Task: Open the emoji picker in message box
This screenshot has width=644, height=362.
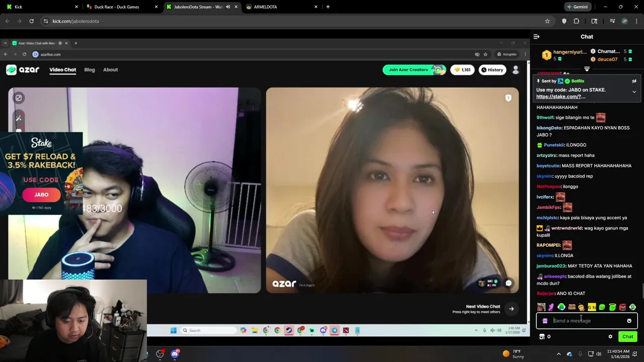Action: coord(629,321)
